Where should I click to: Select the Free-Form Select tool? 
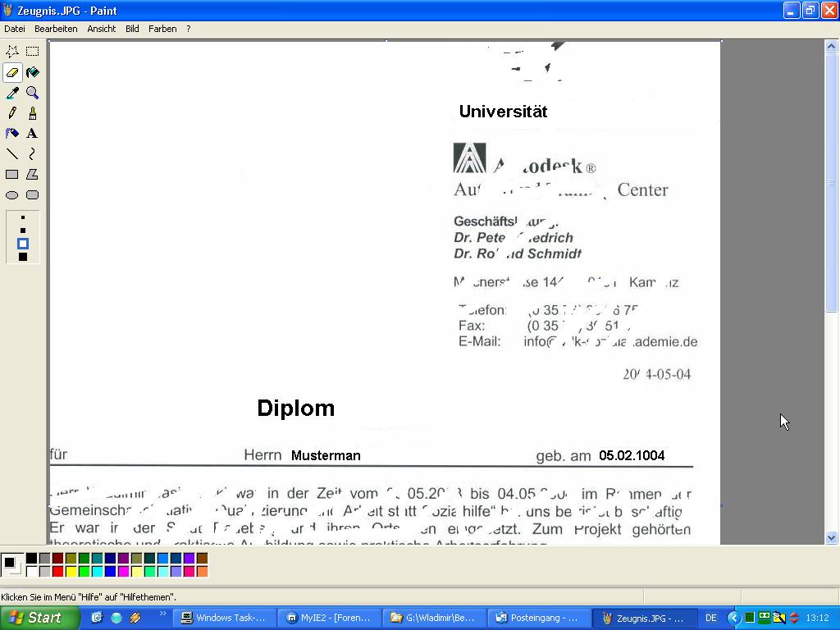[x=12, y=52]
